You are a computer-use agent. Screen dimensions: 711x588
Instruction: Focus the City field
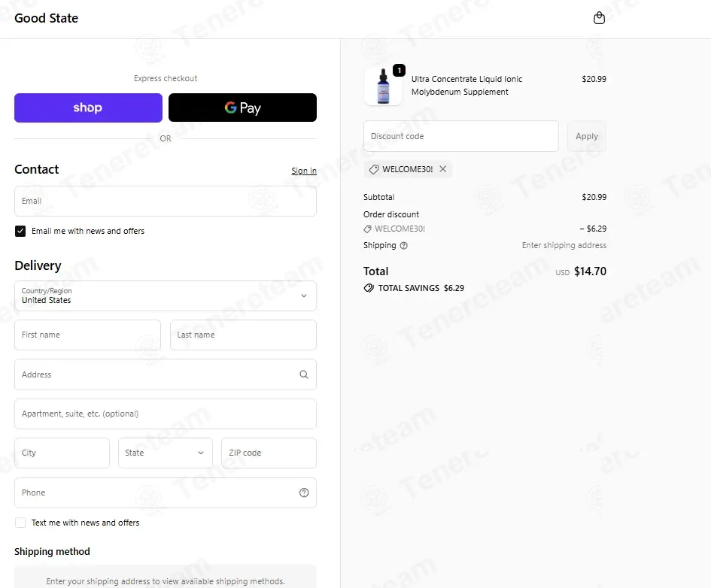(62, 453)
